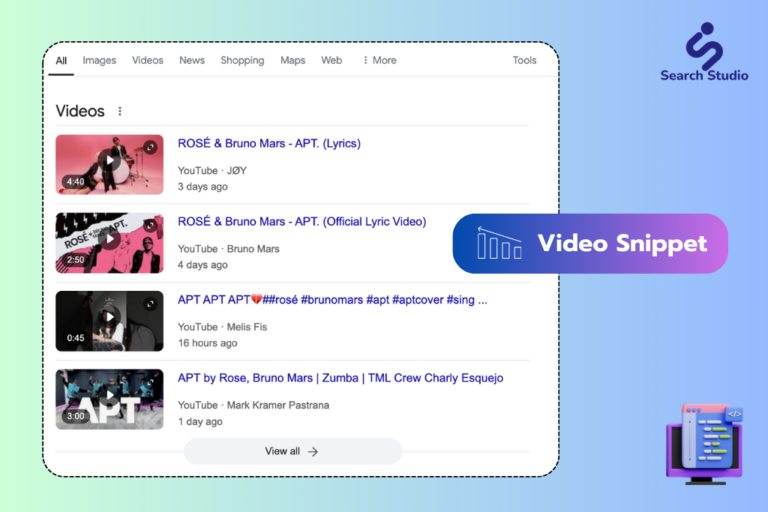The height and width of the screenshot is (512, 768).
Task: Open the Tools options
Action: point(524,60)
